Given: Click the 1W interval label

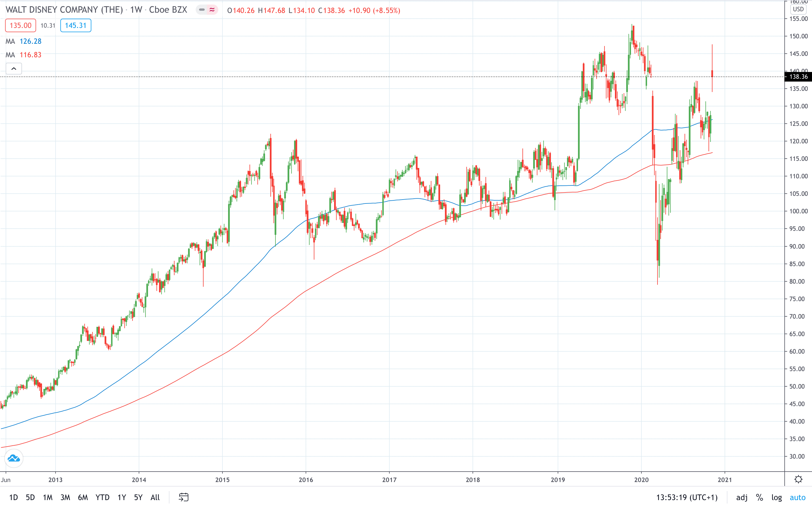Looking at the screenshot, I should [136, 10].
